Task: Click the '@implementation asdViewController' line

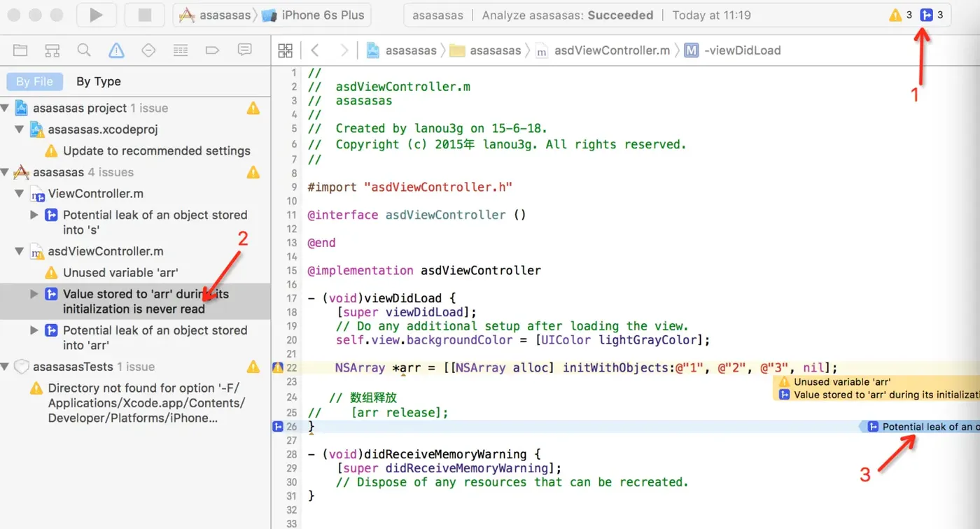Action: coord(424,270)
